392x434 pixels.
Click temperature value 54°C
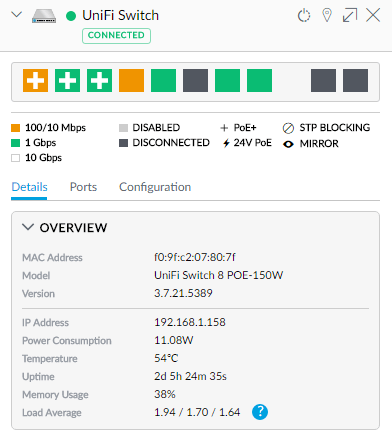[x=166, y=358]
